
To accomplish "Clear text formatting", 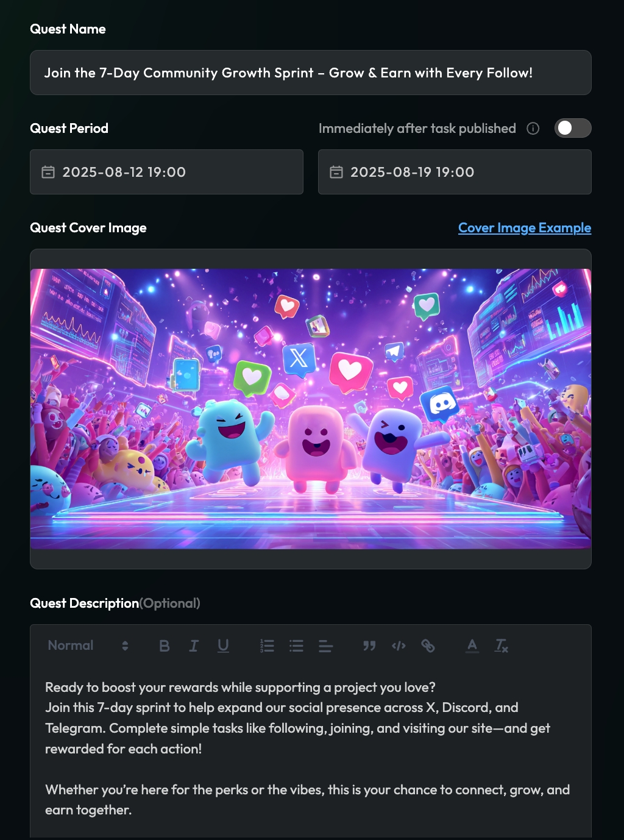I will 501,646.
